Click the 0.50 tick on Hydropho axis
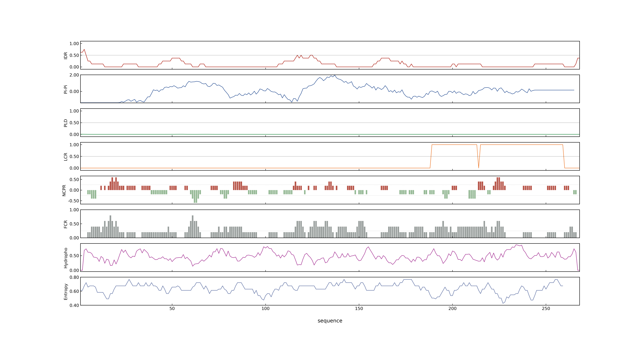Screen dimensions: 644x343 [x=74, y=256]
